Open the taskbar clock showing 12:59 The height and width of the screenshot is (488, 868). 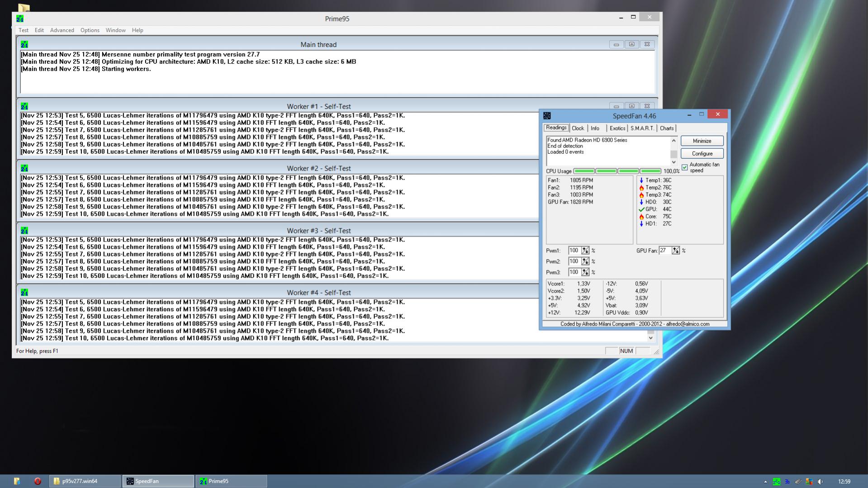point(844,482)
